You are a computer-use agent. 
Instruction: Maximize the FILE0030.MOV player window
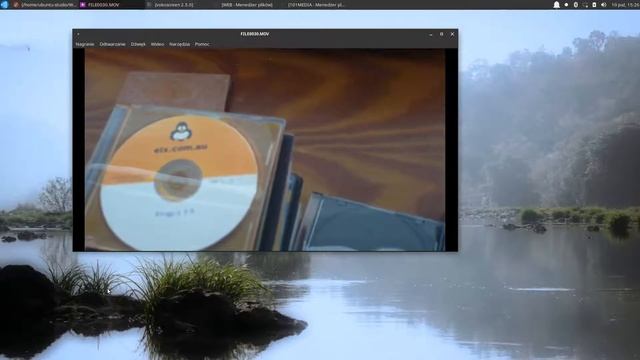click(441, 34)
